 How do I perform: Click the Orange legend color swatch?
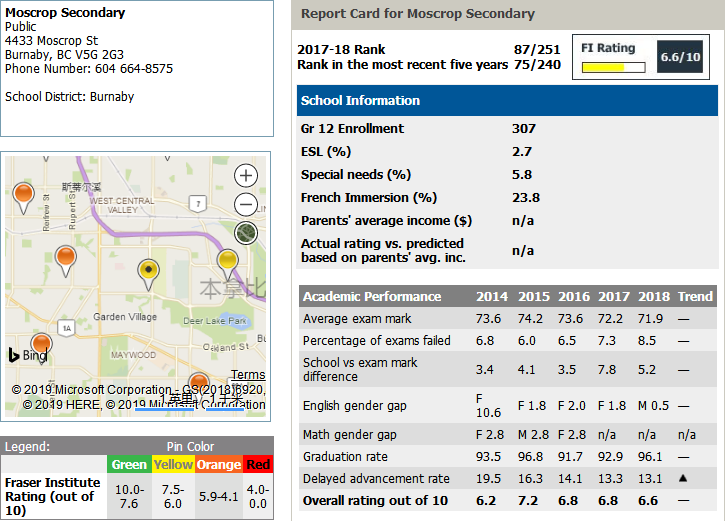pos(218,464)
